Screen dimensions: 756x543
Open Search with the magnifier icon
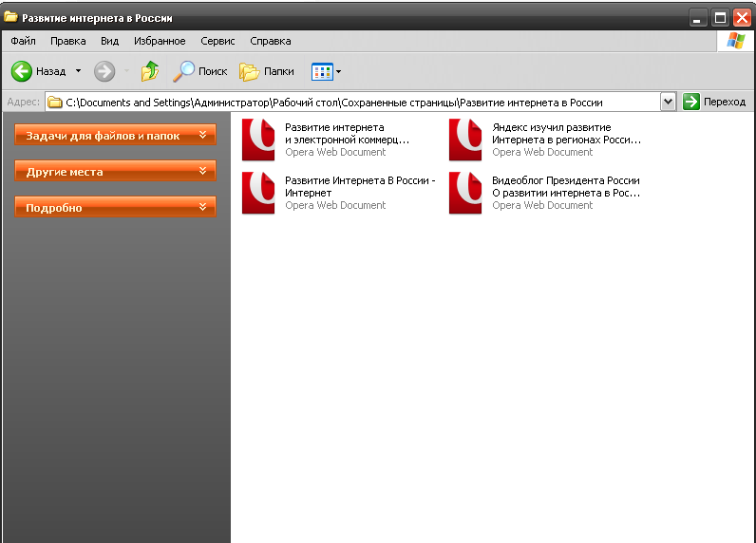point(183,71)
